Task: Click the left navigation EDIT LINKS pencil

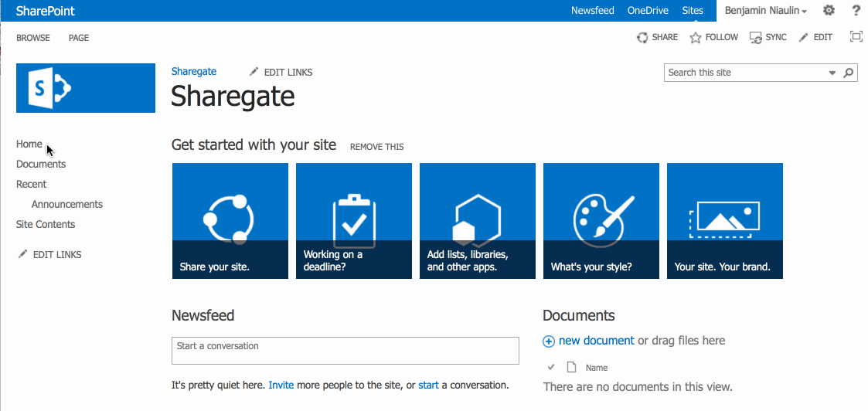Action: (22, 254)
